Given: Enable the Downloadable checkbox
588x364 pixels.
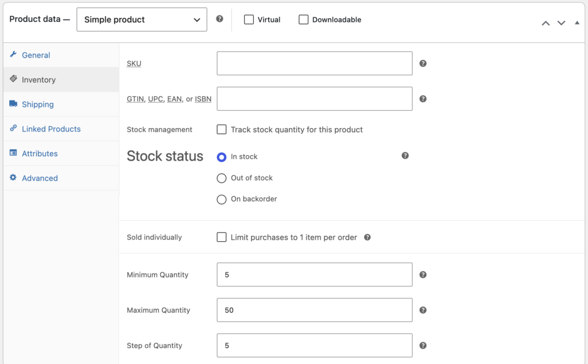Looking at the screenshot, I should pyautogui.click(x=303, y=20).
